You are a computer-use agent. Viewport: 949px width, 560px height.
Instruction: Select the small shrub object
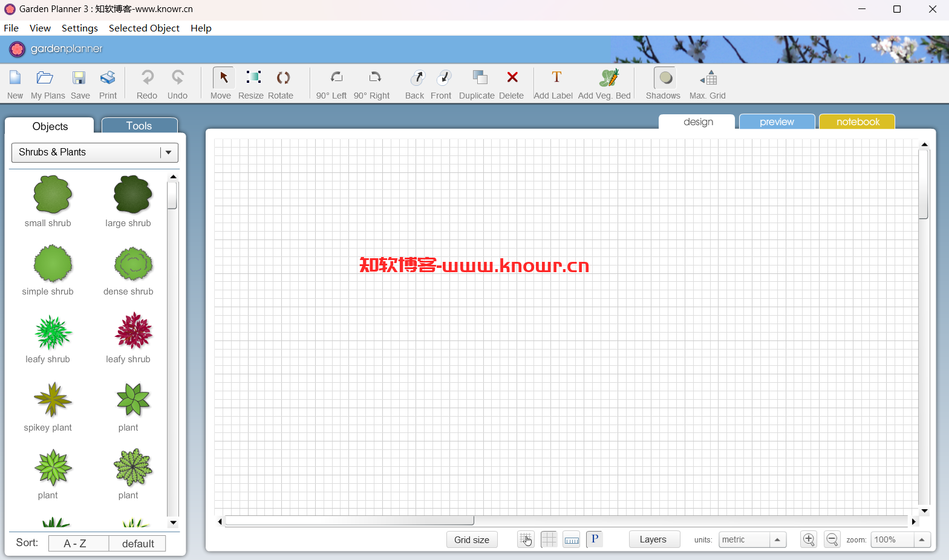point(51,195)
